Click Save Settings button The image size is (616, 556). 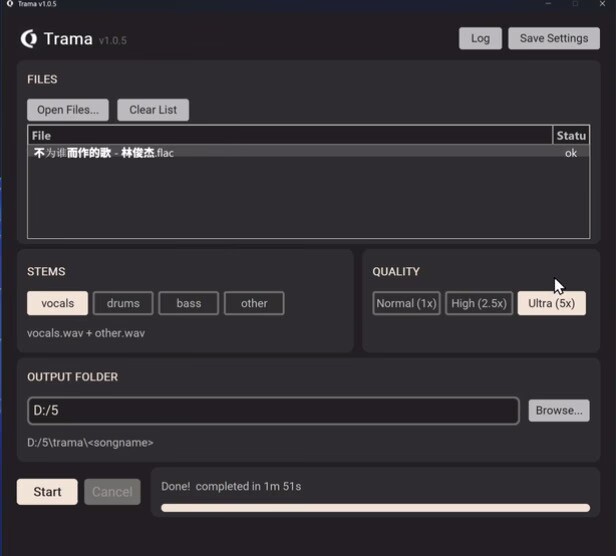[x=554, y=38]
